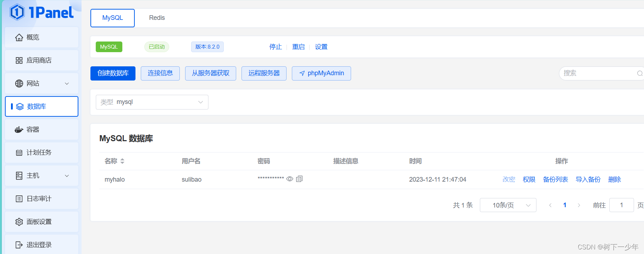The width and height of the screenshot is (644, 254).
Task: Open 备份列表 backup list for myhalo
Action: coord(555,180)
